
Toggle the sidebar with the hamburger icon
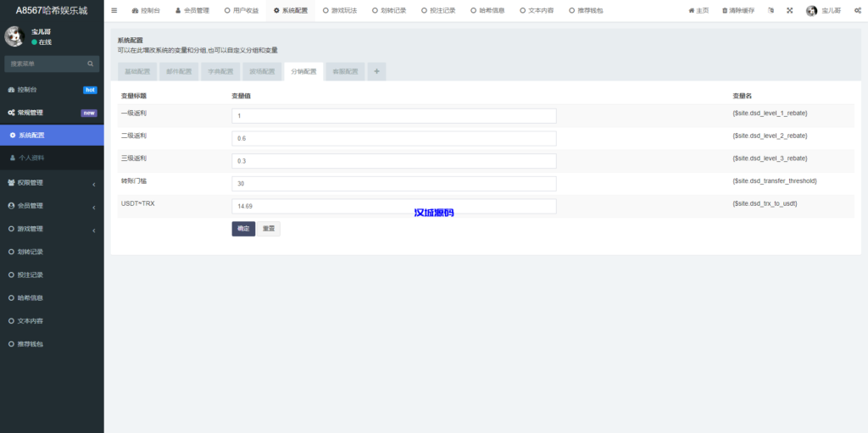pyautogui.click(x=114, y=10)
